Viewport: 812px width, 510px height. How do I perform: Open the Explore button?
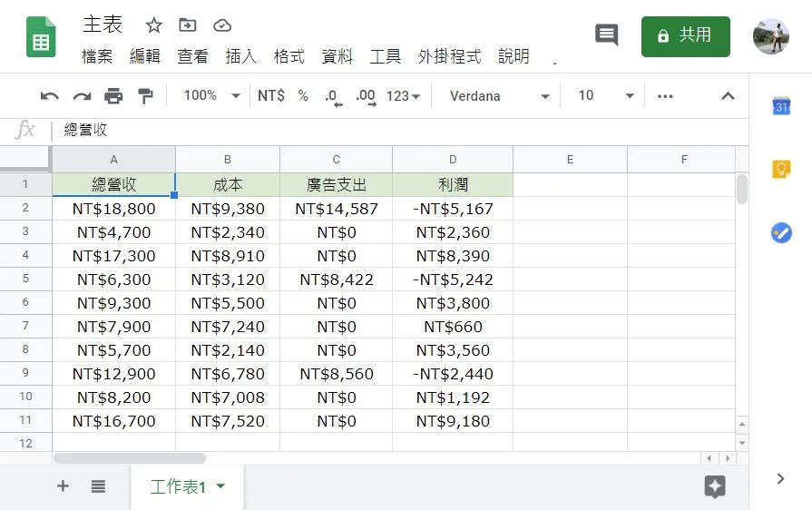click(715, 486)
